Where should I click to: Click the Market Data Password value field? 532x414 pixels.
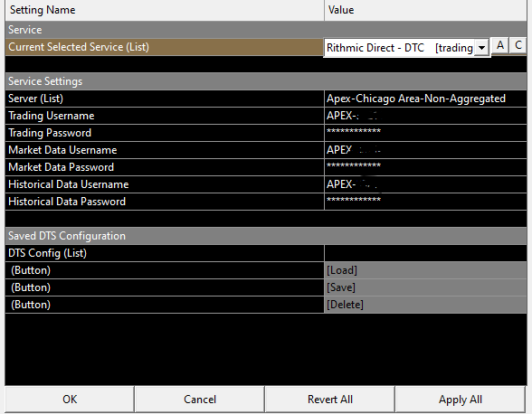pyautogui.click(x=425, y=167)
